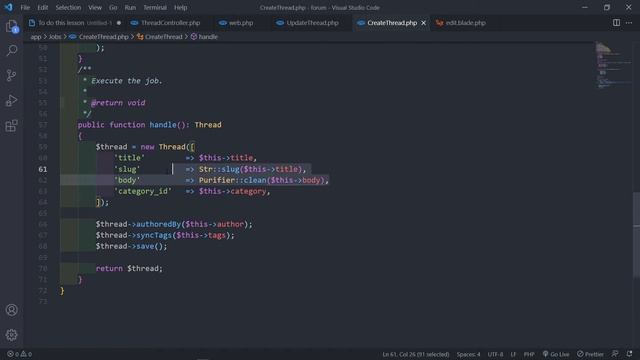Click the unsaved dot on Untitled-1 tab
This screenshot has width=640, height=360.
(119, 23)
